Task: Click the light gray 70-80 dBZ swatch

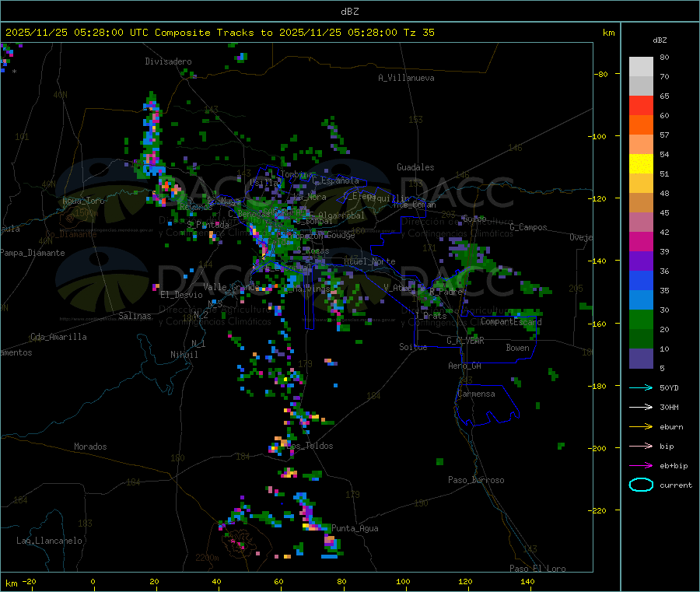Action: (641, 67)
